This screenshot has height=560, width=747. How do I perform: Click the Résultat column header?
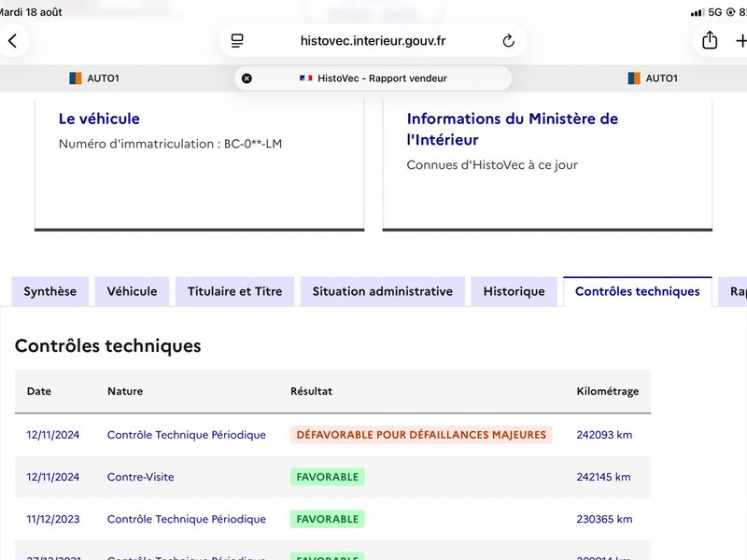[x=312, y=391]
